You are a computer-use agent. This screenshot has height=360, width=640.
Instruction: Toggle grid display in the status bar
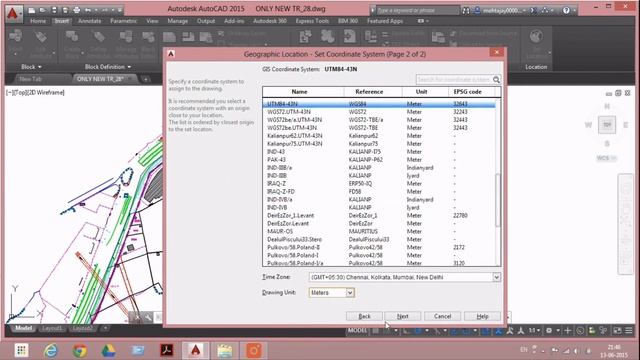click(376, 331)
